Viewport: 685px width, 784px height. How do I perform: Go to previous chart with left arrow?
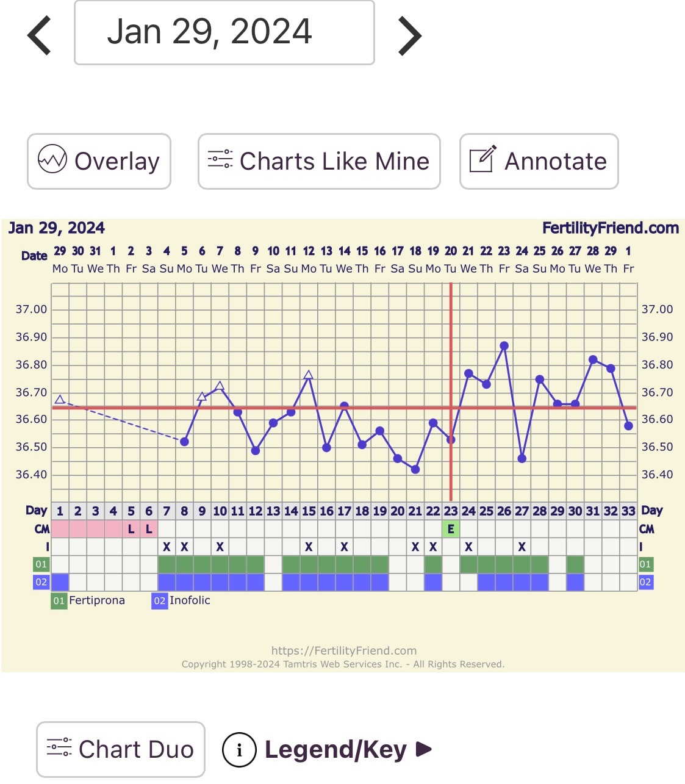click(40, 35)
